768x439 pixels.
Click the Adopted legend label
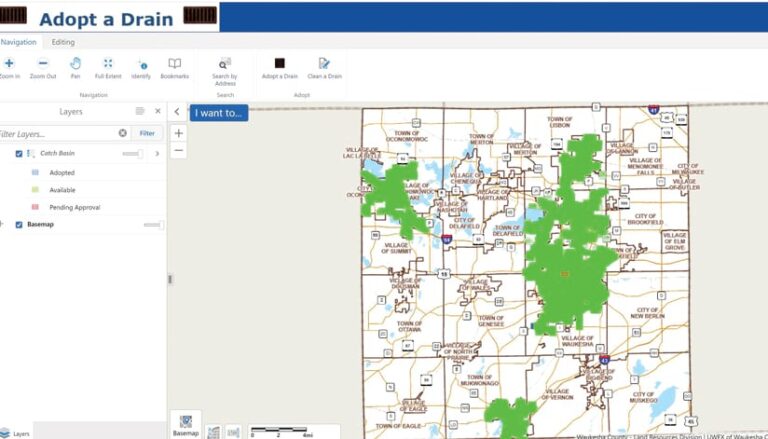[x=62, y=172]
